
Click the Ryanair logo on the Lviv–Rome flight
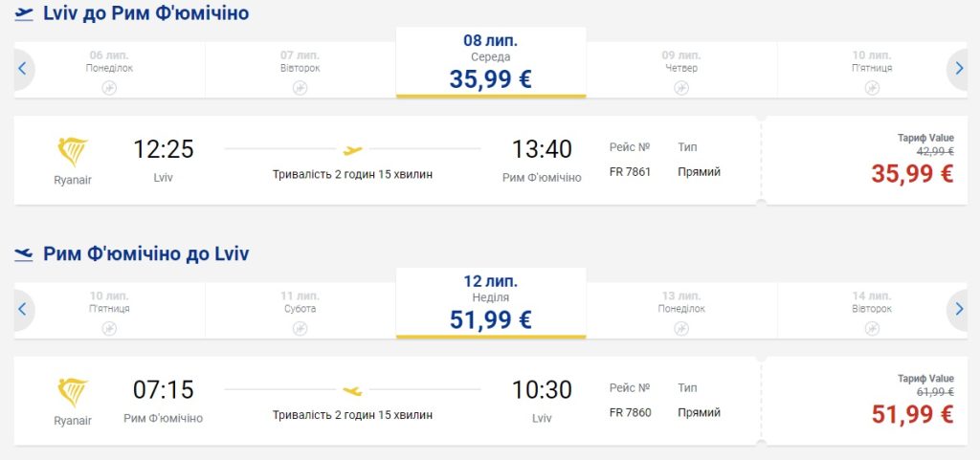point(73,152)
